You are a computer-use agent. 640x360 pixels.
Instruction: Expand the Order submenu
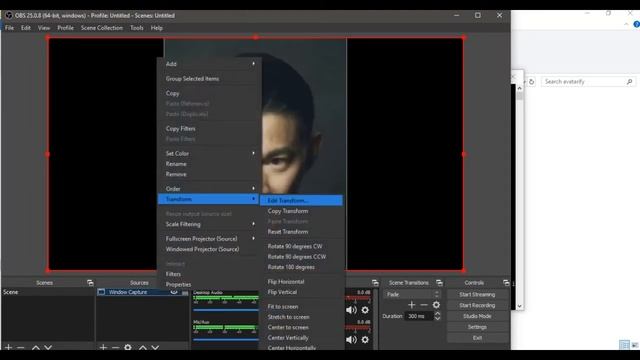(x=209, y=189)
